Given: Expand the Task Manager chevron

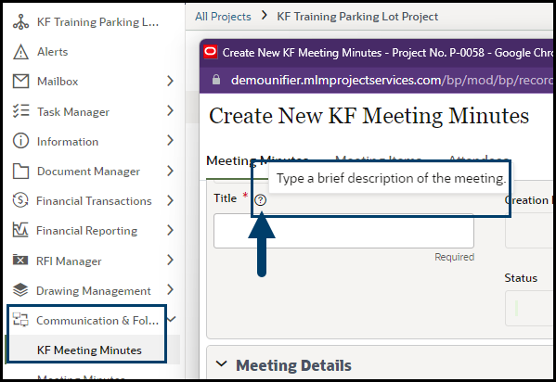Looking at the screenshot, I should [170, 111].
